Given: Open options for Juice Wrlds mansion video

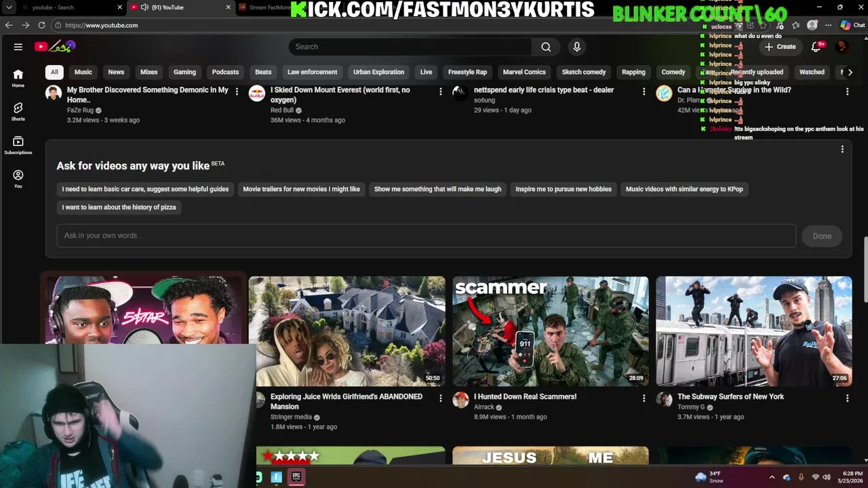Looking at the screenshot, I should (x=440, y=398).
